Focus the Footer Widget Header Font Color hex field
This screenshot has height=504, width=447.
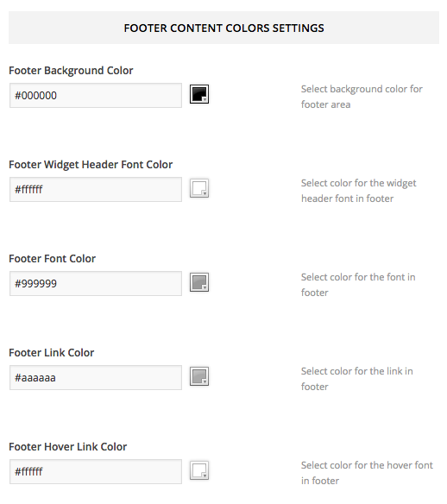click(96, 189)
